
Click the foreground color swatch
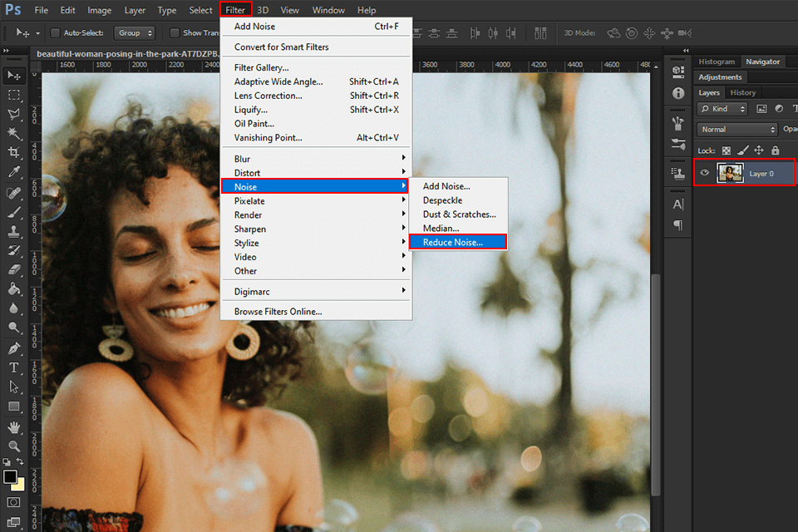click(x=10, y=477)
